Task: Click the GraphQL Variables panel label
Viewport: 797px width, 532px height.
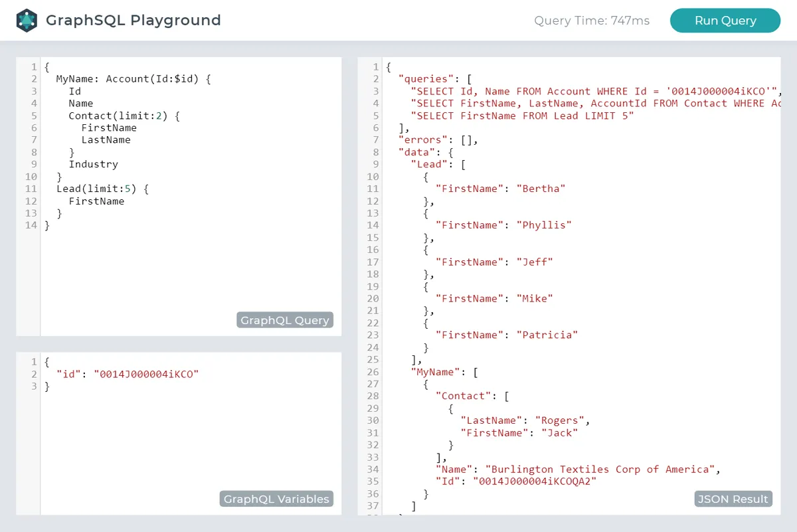Action: pos(276,499)
